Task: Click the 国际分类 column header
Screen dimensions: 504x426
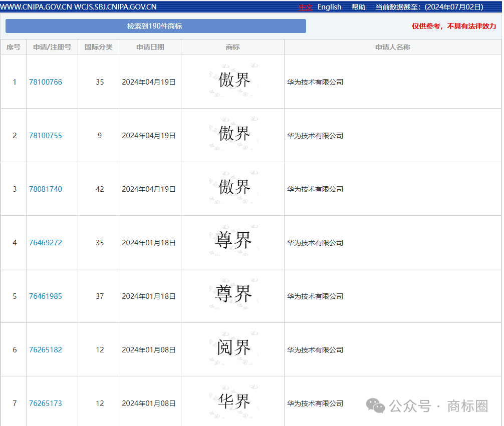Action: coord(98,47)
